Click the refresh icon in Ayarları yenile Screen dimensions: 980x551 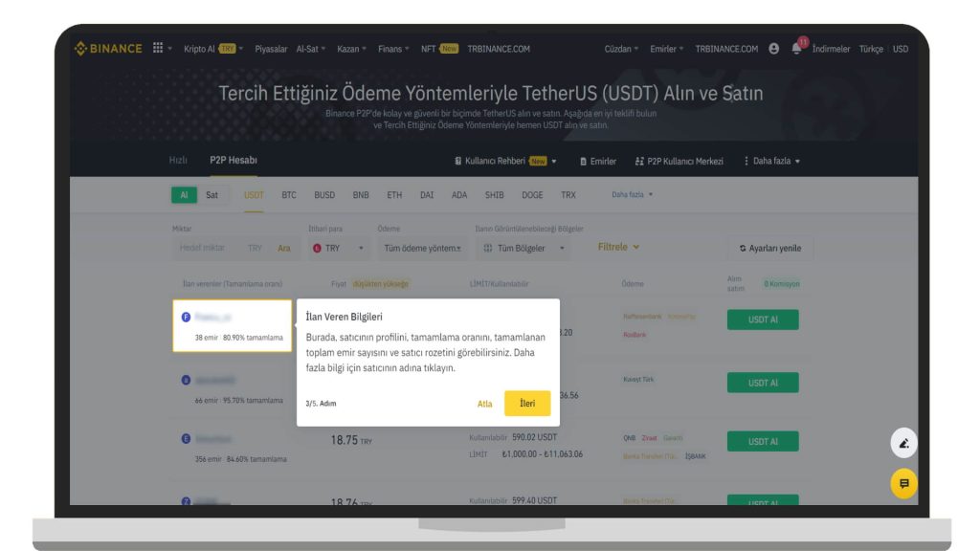(743, 248)
